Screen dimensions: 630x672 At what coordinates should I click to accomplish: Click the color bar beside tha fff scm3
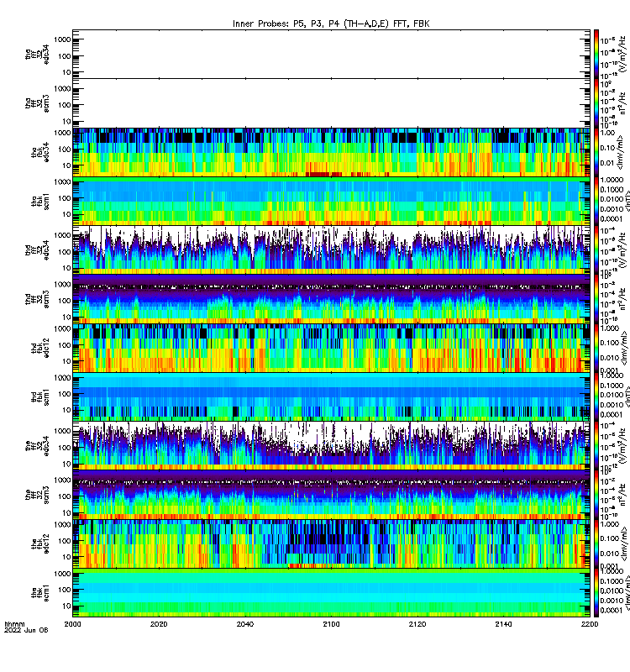596,103
